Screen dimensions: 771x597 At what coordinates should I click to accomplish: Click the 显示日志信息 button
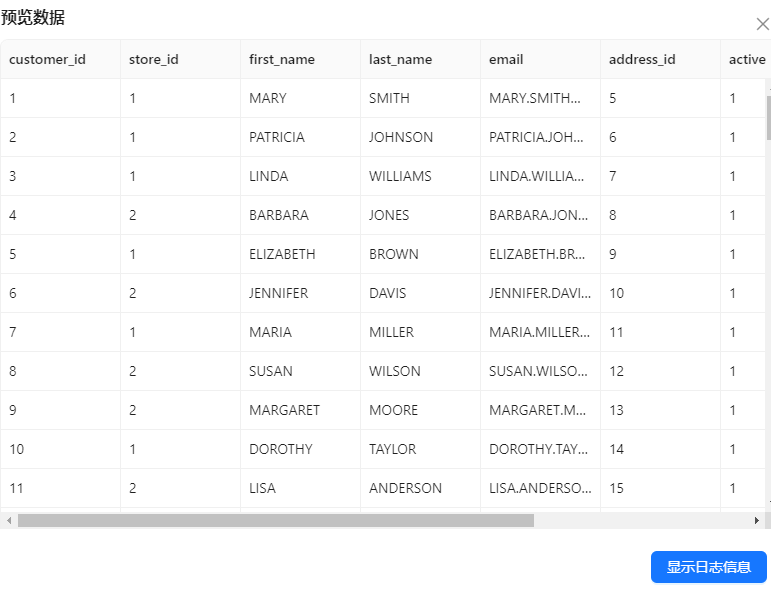(708, 567)
